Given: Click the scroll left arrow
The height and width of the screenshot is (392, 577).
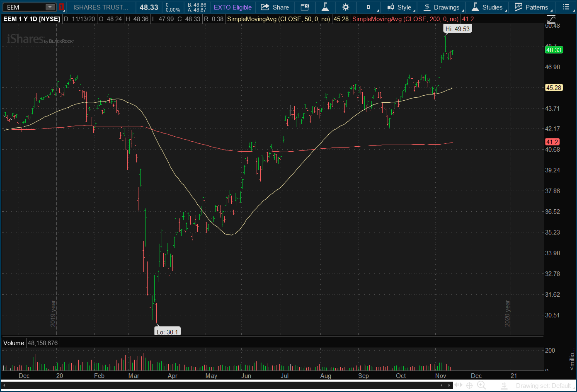Looking at the screenshot, I should [x=3, y=385].
